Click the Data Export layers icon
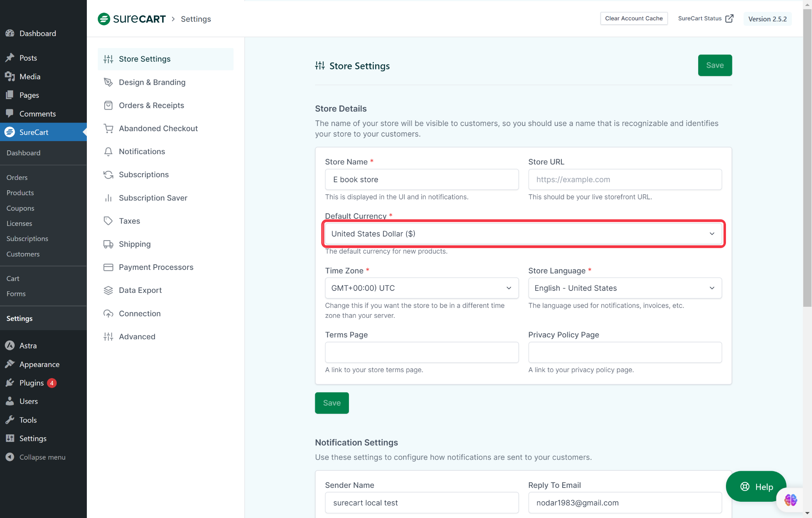812x518 pixels. 108,291
